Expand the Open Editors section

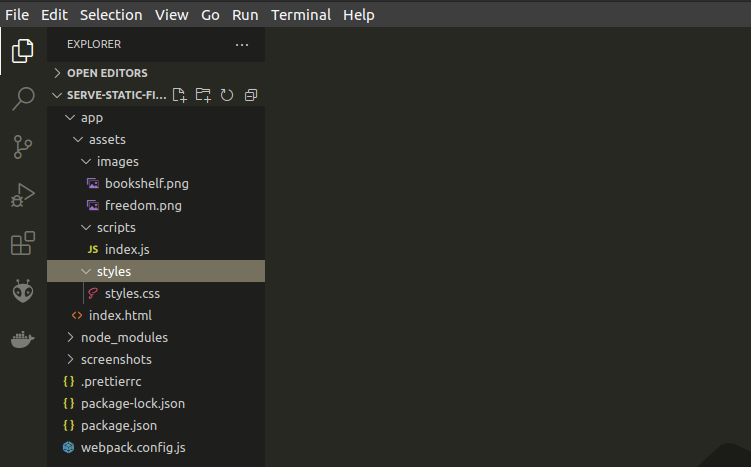(x=106, y=73)
